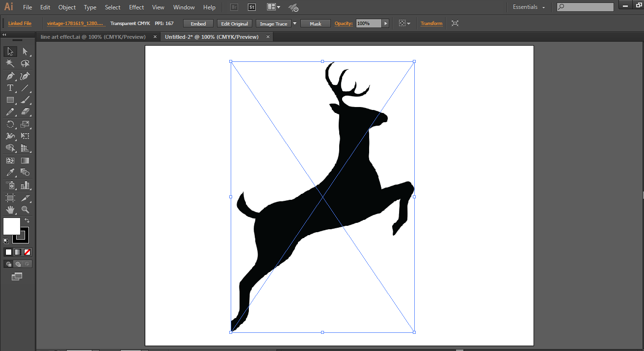644x351 pixels.
Task: Pick the Type tool
Action: pyautogui.click(x=10, y=88)
